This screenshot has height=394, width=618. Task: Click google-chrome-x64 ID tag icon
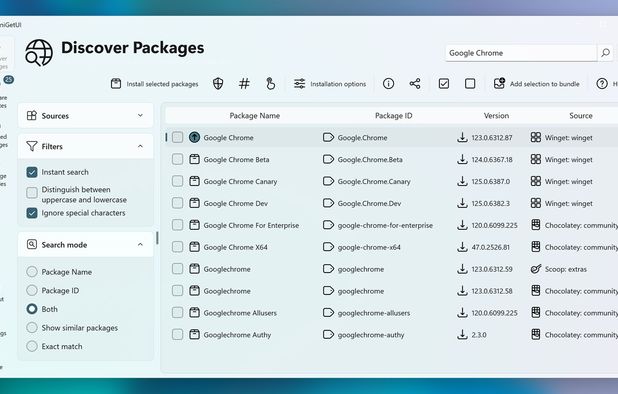tap(328, 247)
